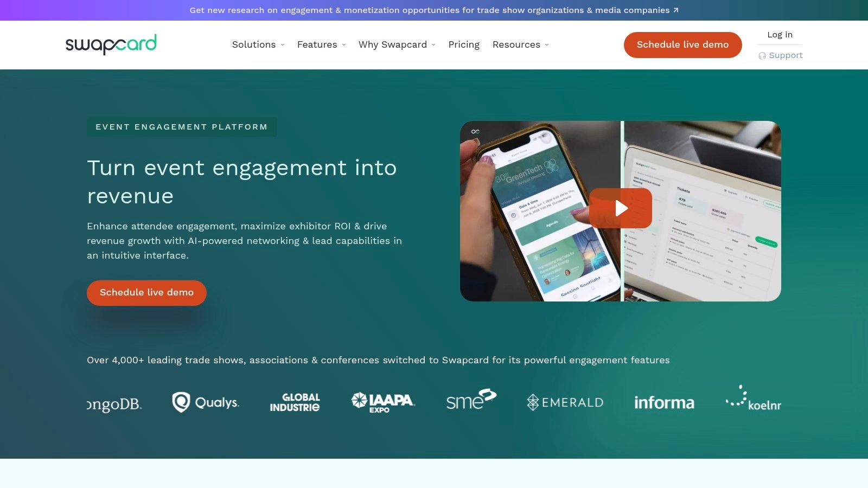
Task: Click the video thumbnail showing the phone app
Action: pos(540,211)
